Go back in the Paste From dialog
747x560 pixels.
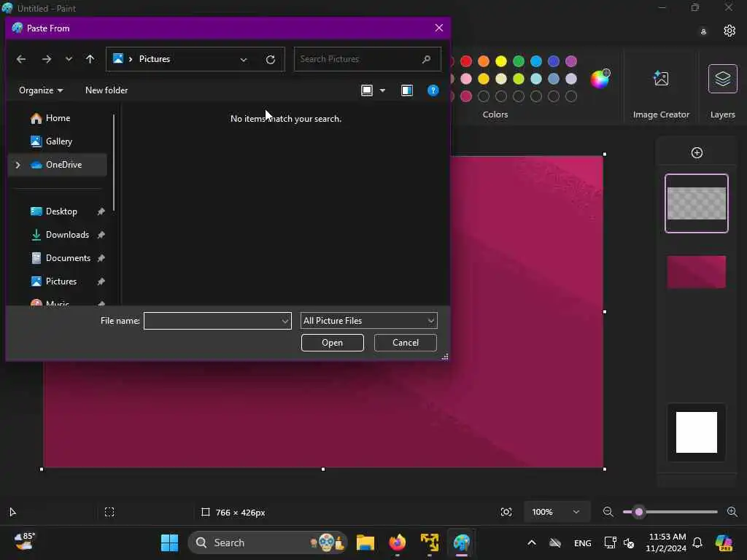(21, 59)
